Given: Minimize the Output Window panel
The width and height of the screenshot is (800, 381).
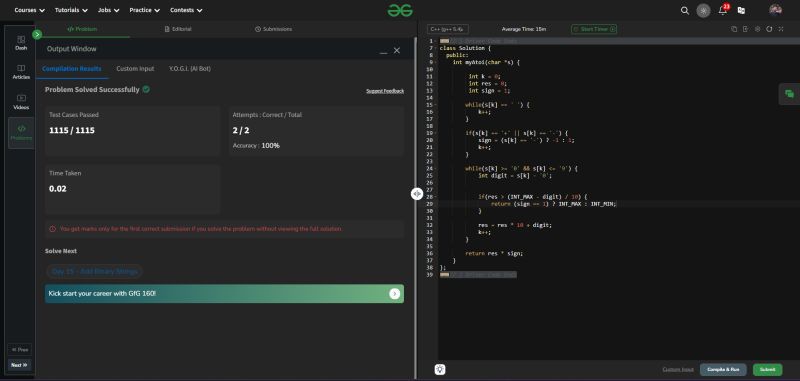Looking at the screenshot, I should [383, 51].
